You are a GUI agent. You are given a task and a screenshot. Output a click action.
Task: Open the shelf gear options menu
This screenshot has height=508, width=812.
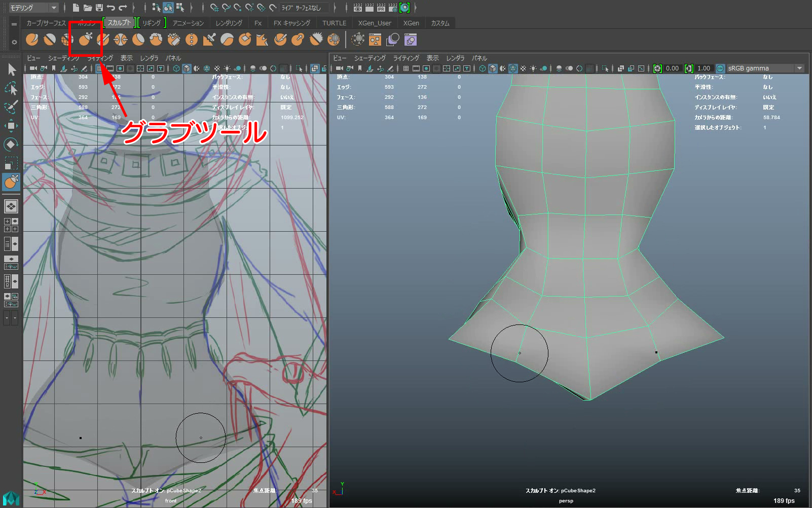14,42
